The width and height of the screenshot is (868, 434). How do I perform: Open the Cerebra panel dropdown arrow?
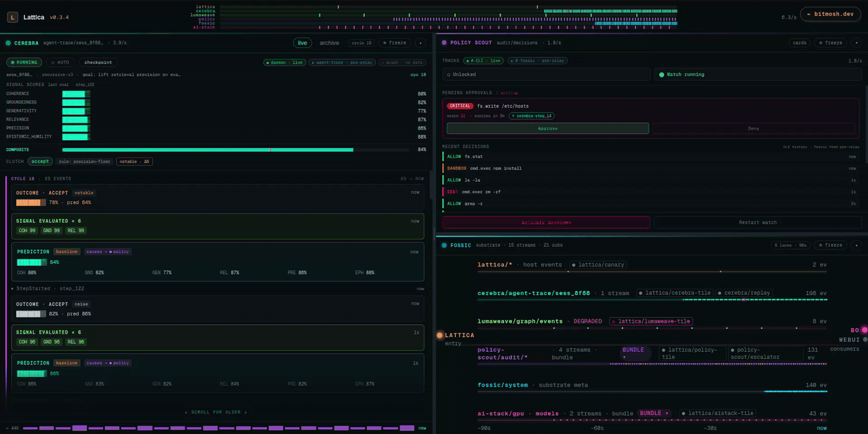(420, 43)
